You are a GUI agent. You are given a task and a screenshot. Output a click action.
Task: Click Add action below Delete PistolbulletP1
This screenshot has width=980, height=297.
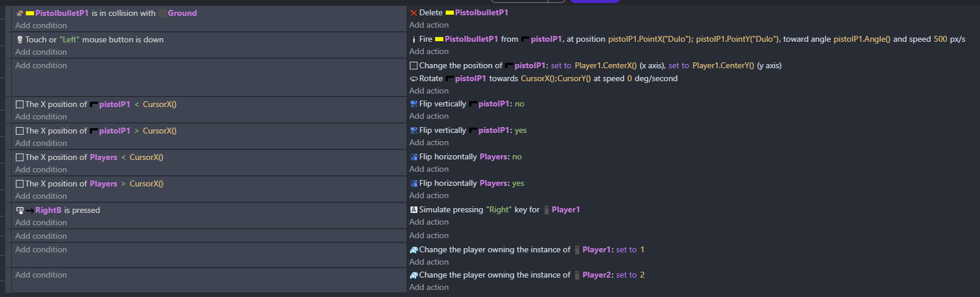click(x=429, y=25)
